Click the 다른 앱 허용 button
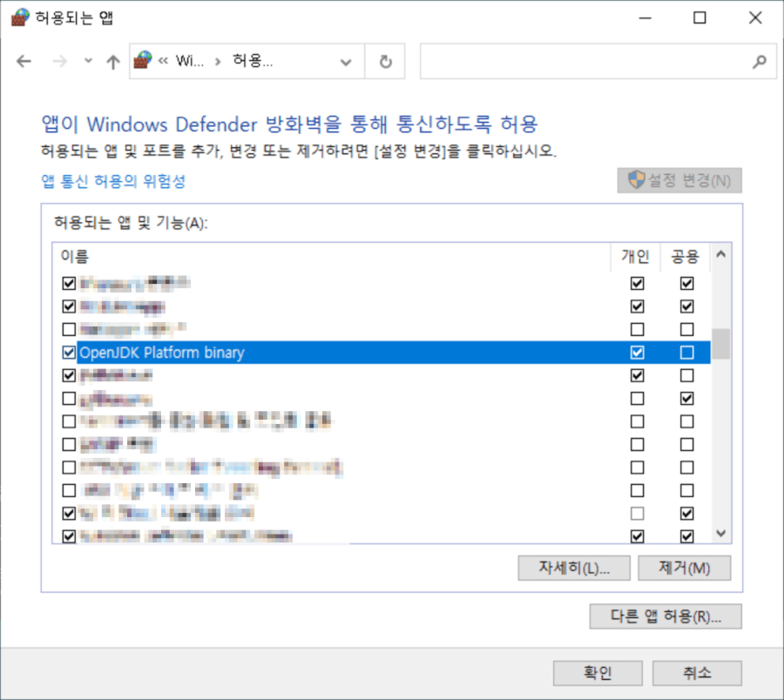The height and width of the screenshot is (700, 784). [666, 616]
